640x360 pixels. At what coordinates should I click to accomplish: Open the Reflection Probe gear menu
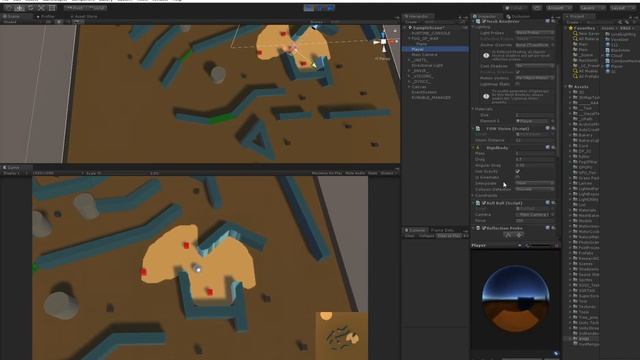553,228
